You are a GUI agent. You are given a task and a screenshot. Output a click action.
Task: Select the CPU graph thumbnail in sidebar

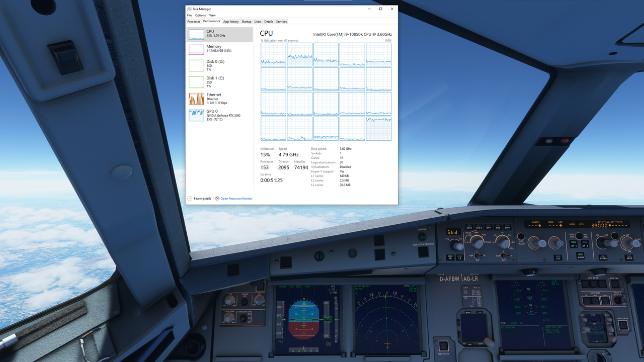(x=196, y=34)
